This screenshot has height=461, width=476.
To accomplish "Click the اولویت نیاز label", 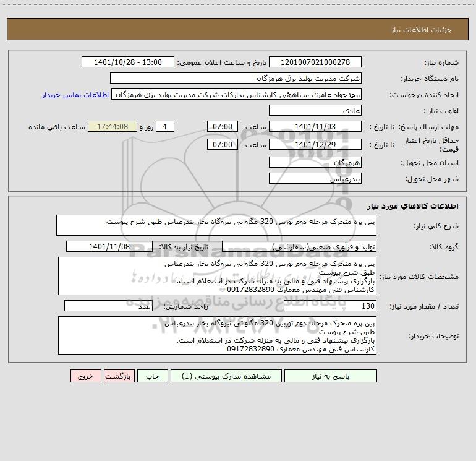I will (441, 111).
